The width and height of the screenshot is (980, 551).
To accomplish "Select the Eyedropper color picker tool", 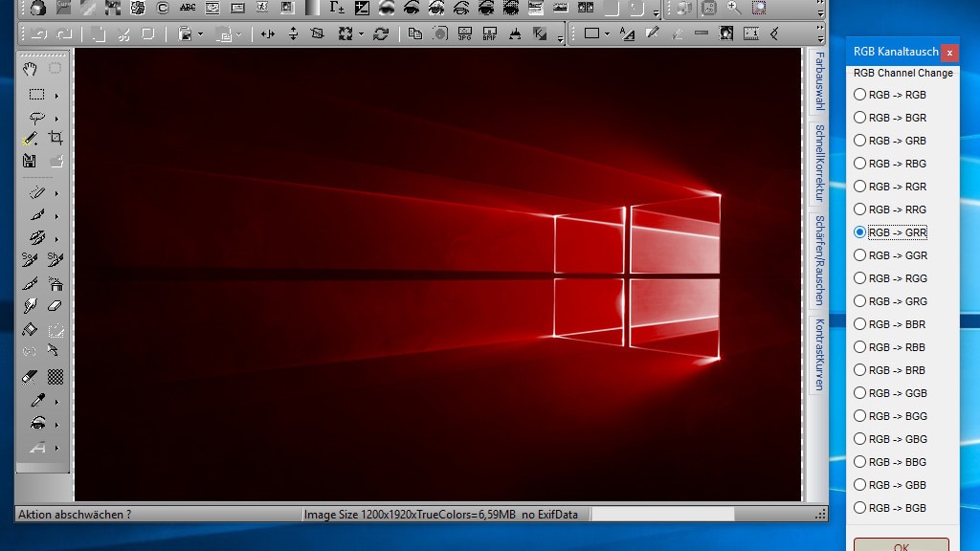I will [x=37, y=400].
